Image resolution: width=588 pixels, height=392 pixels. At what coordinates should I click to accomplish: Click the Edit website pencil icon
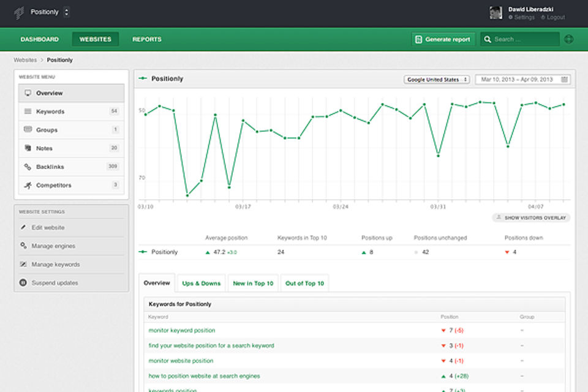[23, 228]
